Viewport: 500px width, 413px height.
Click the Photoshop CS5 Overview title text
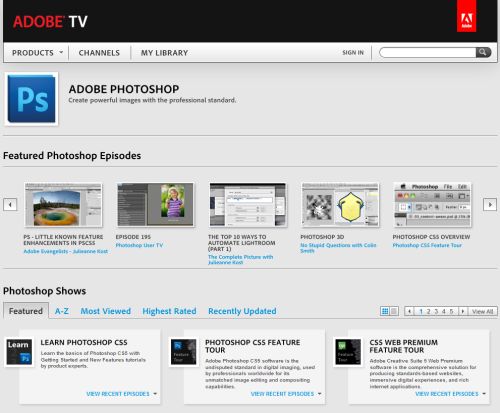point(431,237)
